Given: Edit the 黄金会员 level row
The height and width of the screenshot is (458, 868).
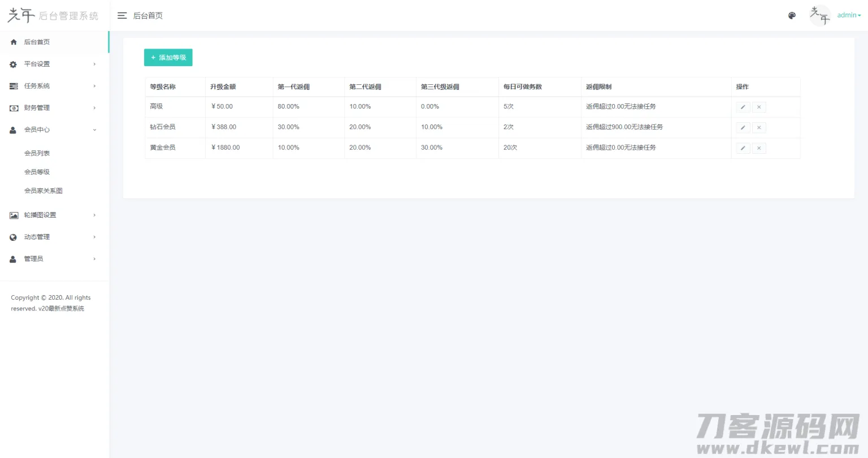Looking at the screenshot, I should coord(743,148).
